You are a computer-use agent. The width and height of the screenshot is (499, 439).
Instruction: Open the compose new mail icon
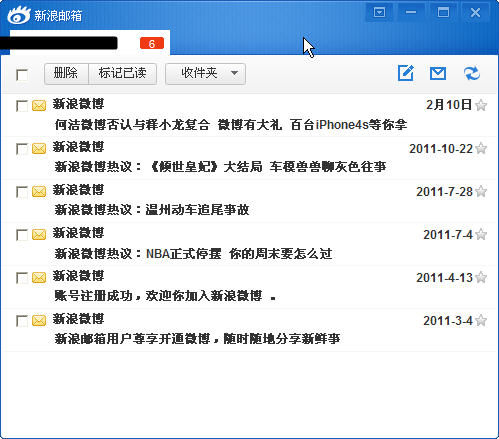point(406,73)
